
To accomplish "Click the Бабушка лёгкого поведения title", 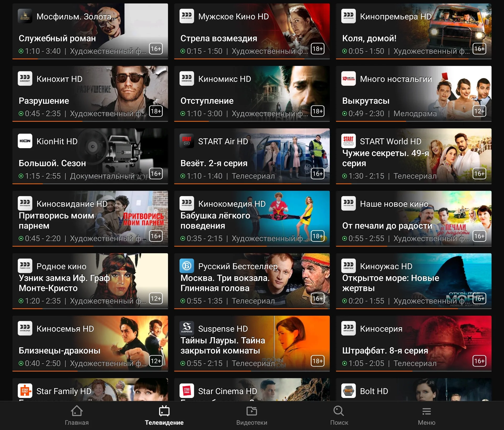I will [x=215, y=221].
